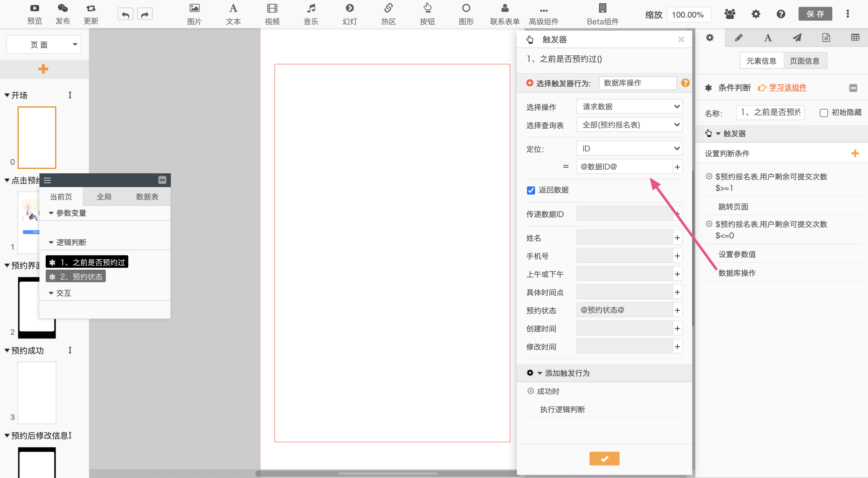
Task: Select the 成功时 radio option
Action: [531, 391]
